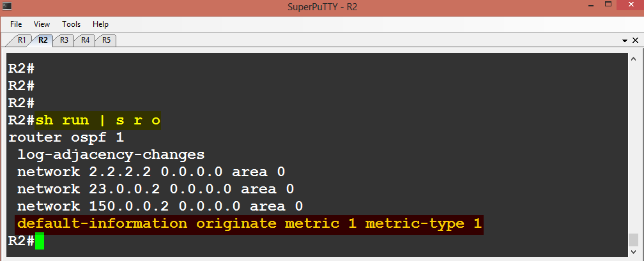
Task: Click the highlighted default-information originate line
Action: (249, 225)
